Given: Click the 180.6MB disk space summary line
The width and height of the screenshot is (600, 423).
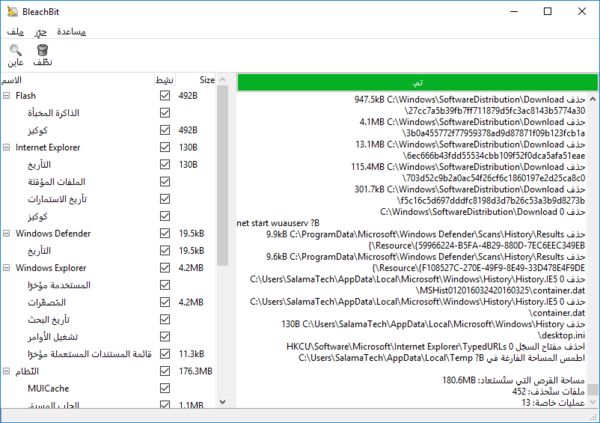Looking at the screenshot, I should [x=514, y=380].
